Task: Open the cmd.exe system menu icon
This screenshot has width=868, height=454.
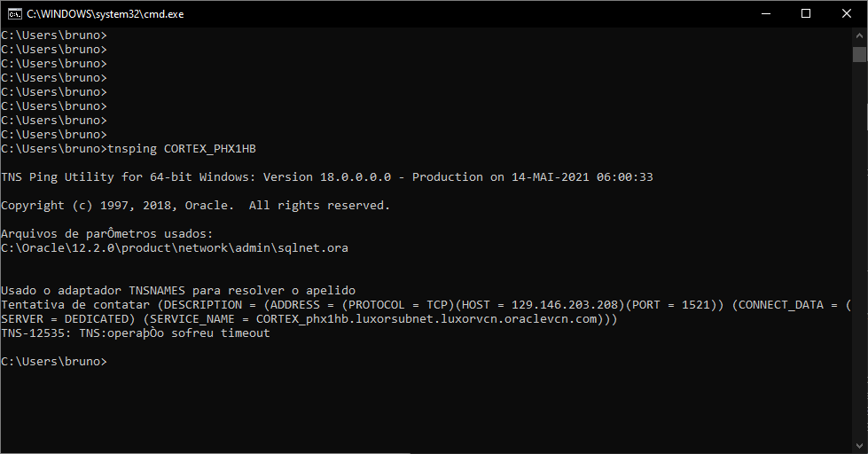Action: pyautogui.click(x=15, y=14)
